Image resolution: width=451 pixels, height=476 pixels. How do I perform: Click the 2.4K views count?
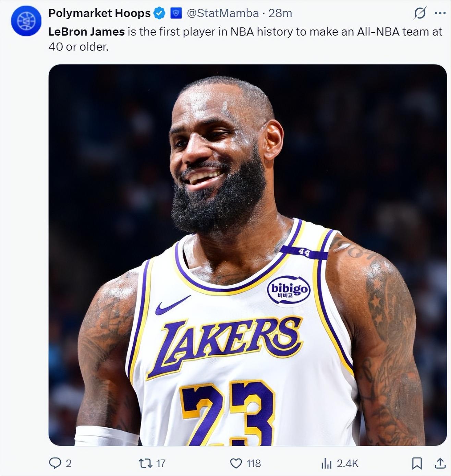point(347,464)
